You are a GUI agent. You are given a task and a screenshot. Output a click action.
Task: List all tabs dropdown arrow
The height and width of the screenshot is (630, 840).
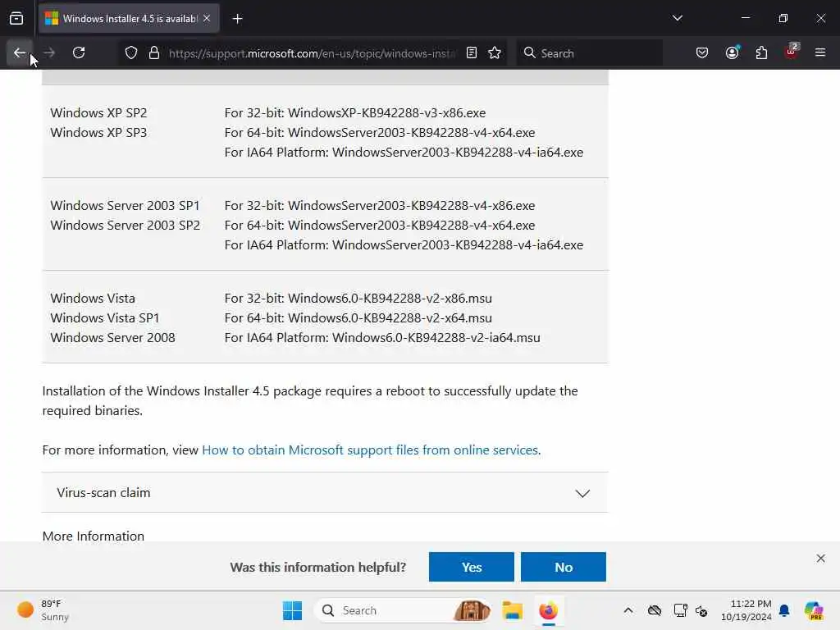[x=677, y=18]
